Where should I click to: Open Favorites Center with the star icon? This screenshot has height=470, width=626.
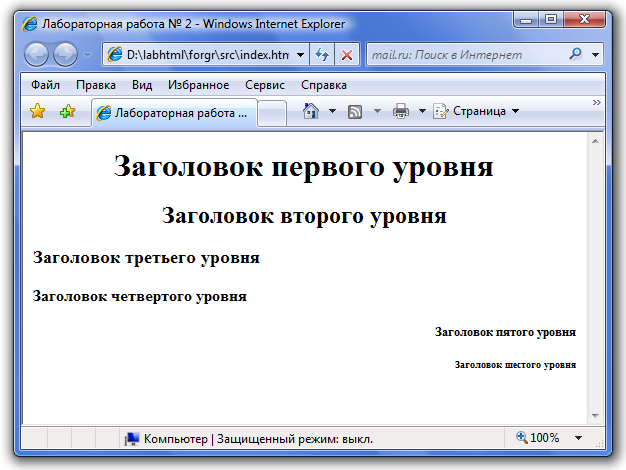tap(37, 111)
